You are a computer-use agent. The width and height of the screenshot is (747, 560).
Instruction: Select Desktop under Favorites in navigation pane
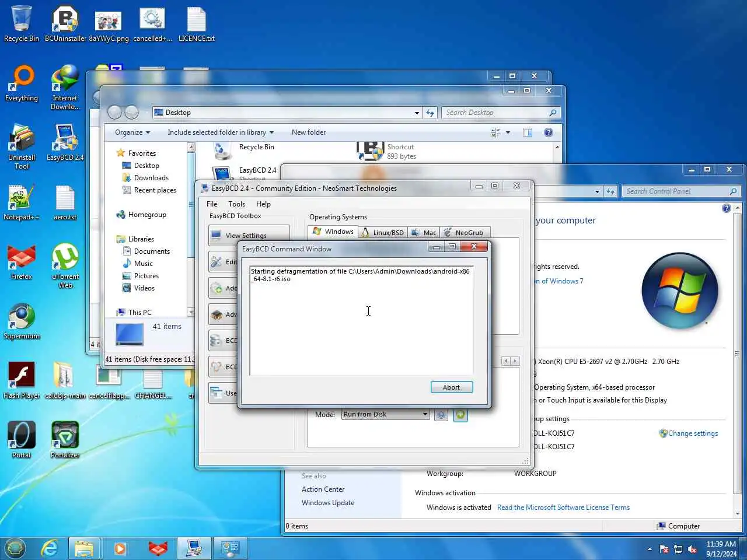pyautogui.click(x=146, y=166)
